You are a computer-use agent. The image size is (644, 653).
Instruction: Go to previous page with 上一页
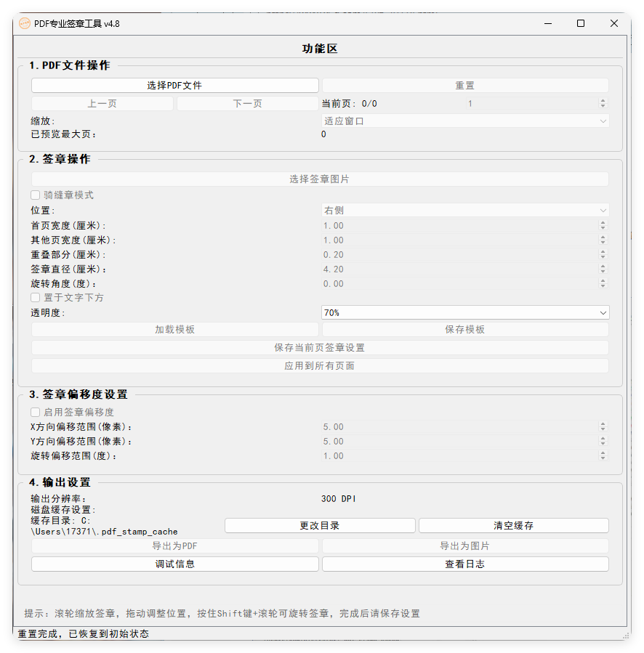coord(102,103)
